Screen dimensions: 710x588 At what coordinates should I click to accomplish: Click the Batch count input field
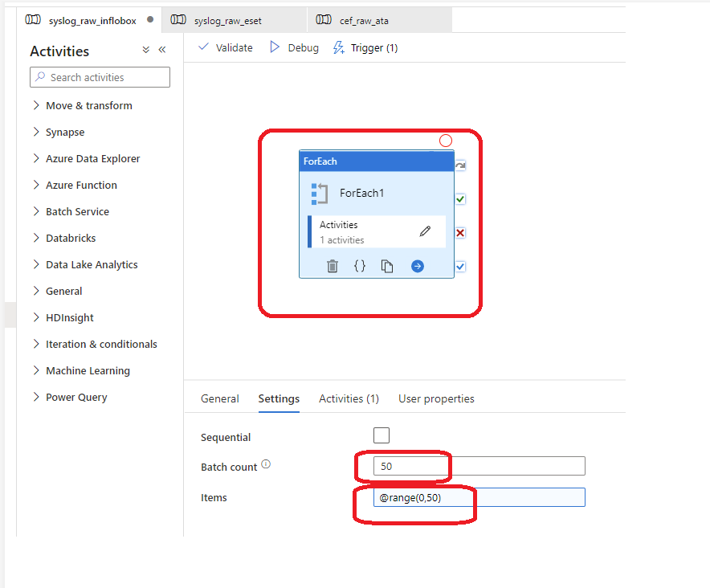(479, 466)
